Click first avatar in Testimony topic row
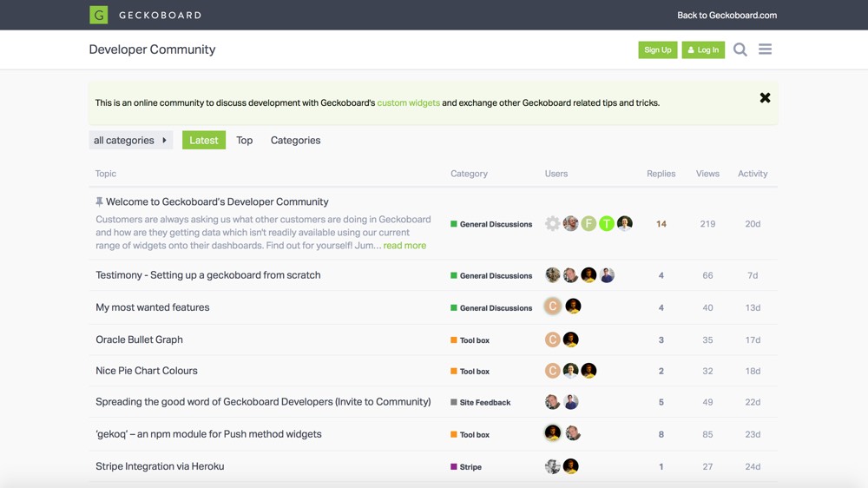The height and width of the screenshot is (488, 868). pos(552,274)
